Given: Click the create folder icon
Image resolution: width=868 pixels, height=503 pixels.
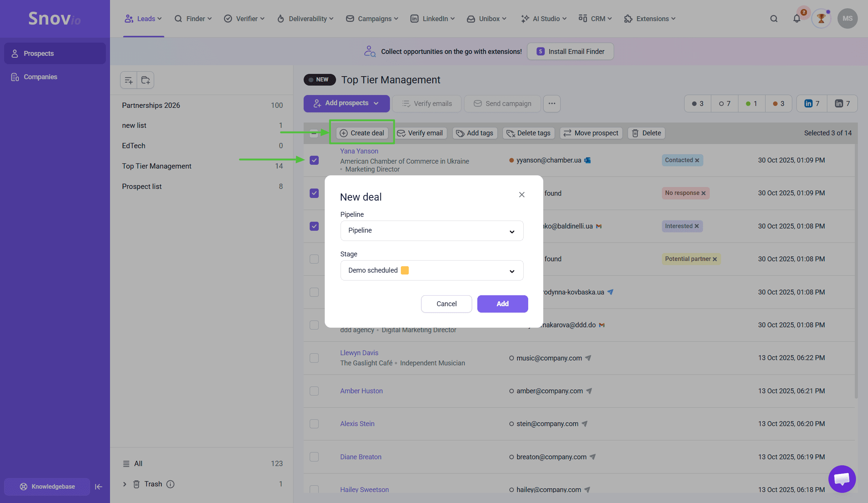Looking at the screenshot, I should click(145, 80).
